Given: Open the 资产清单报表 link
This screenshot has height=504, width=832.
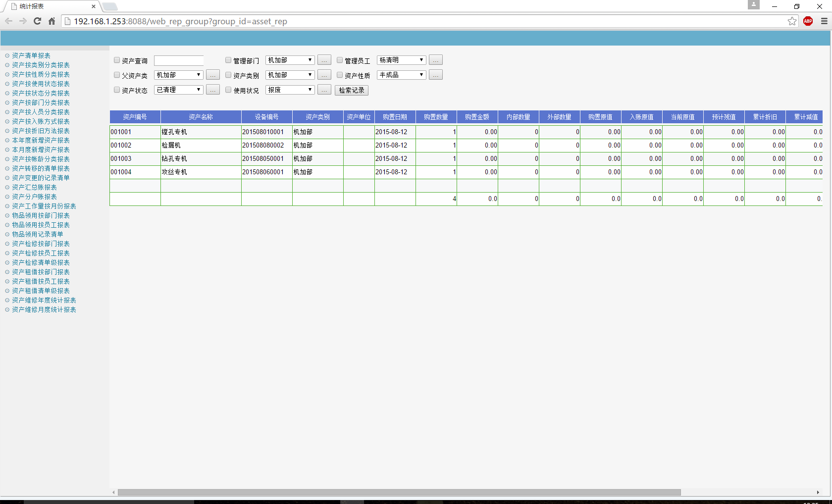Looking at the screenshot, I should pos(31,55).
